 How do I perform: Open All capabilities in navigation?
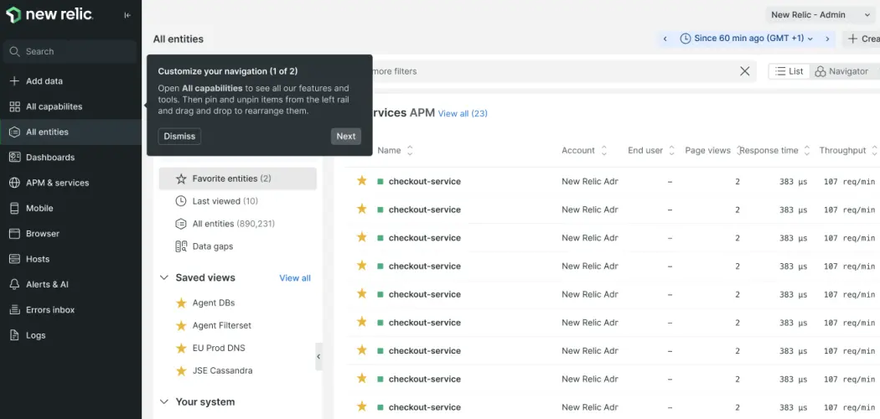[53, 107]
